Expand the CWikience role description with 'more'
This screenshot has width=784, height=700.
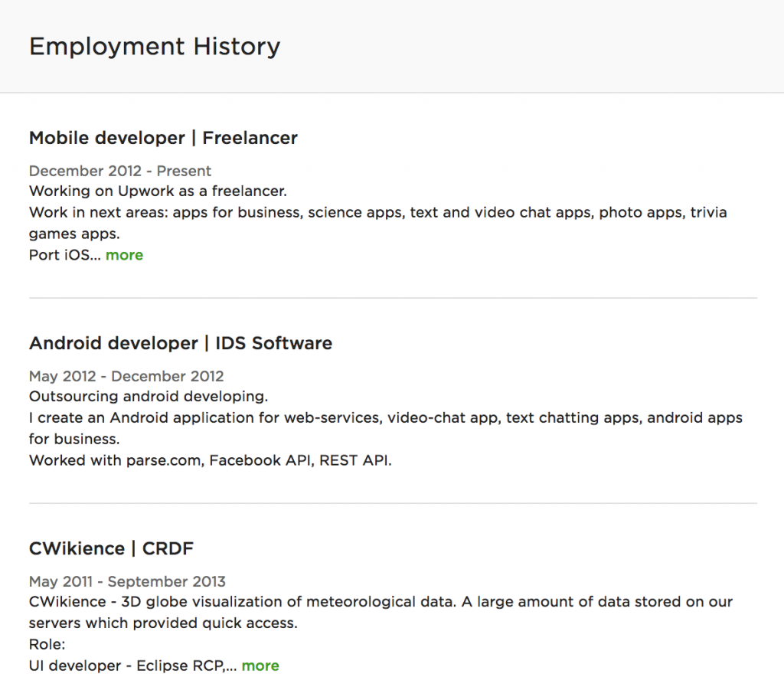pos(260,666)
